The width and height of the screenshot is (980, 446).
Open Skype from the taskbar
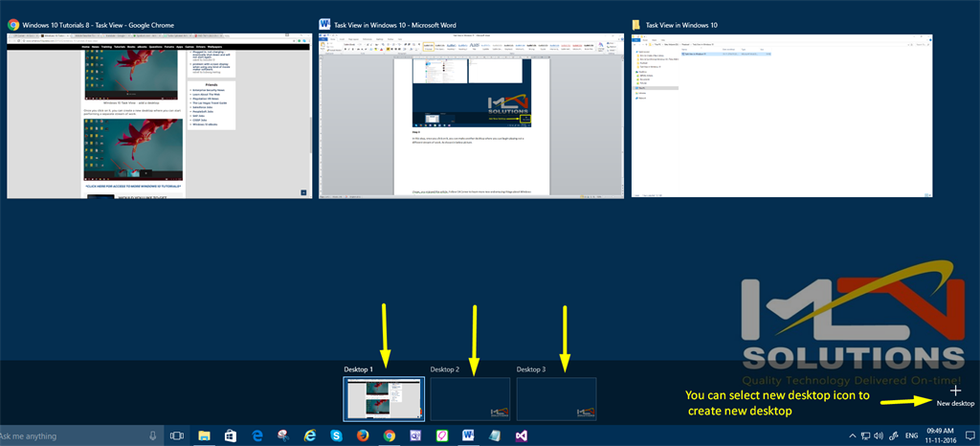point(336,435)
